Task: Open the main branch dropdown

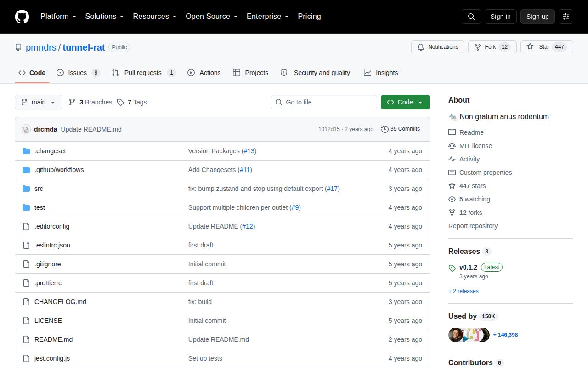Action: point(39,102)
